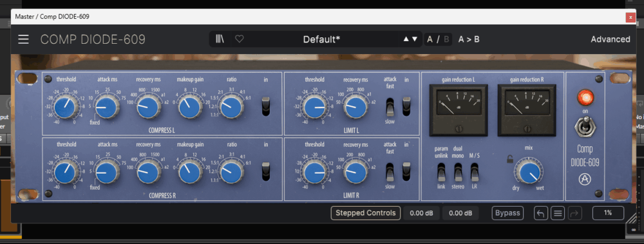Viewport: 644px width, 244px height.
Task: Open the 1% CPU meter field
Action: (608, 213)
